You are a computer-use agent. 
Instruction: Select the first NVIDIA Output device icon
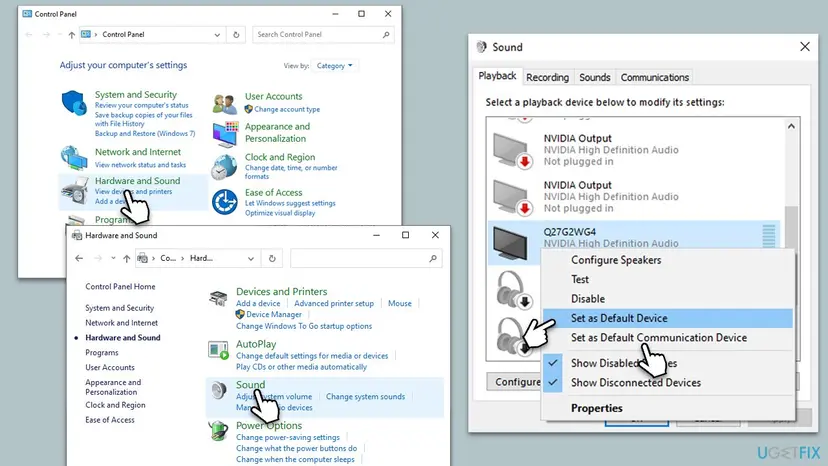[x=512, y=151]
